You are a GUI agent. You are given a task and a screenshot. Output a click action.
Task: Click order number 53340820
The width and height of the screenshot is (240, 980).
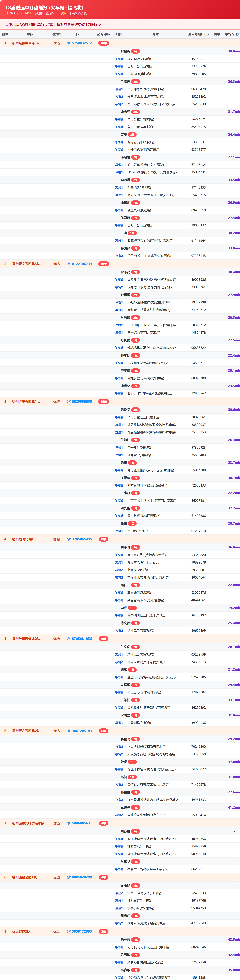click(x=199, y=555)
